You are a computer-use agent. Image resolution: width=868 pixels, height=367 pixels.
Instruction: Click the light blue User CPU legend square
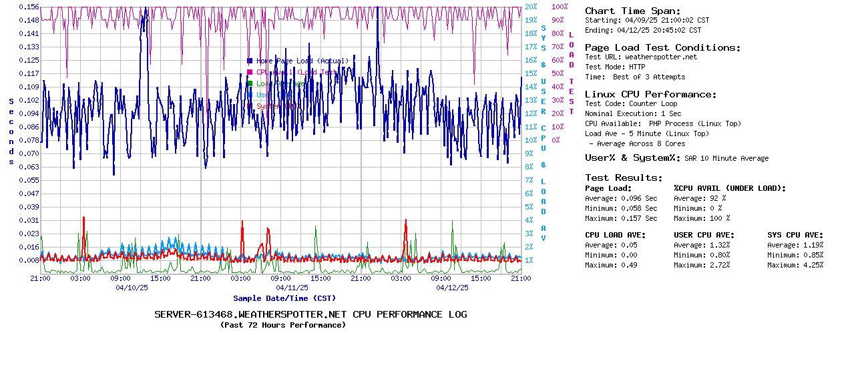point(250,95)
